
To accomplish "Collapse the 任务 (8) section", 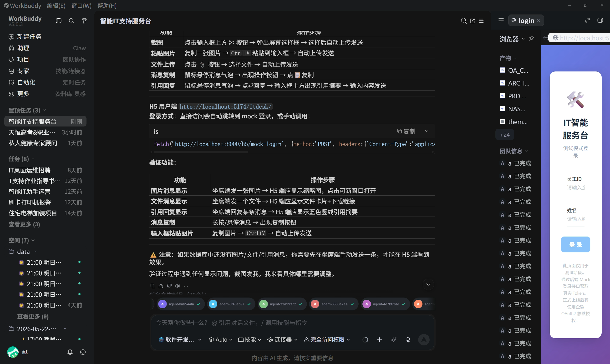I will point(33,159).
